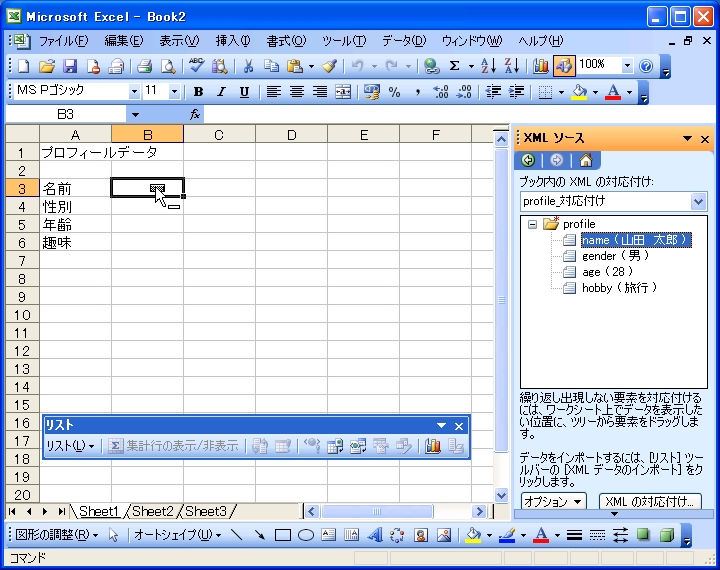Viewport: 720px width, 570px height.
Task: Save the workbook with the floppy icon
Action: pos(70,67)
